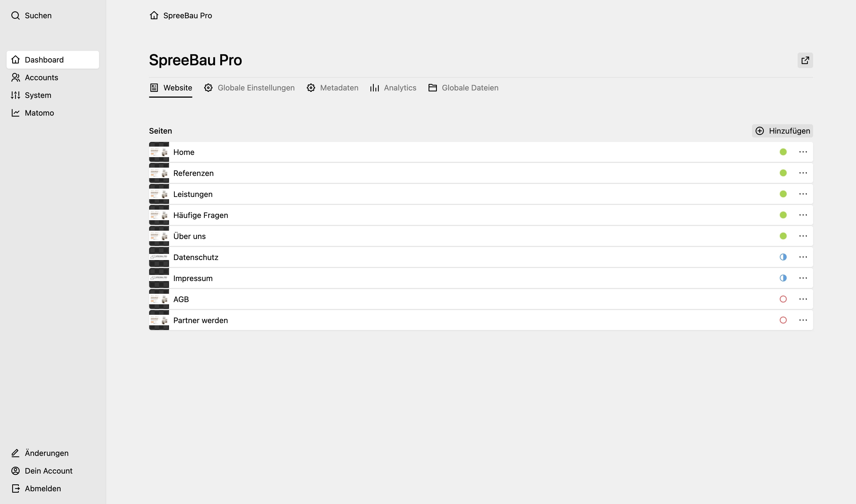Screen dimensions: 856x504
Task: Click the System sliders icon
Action: coord(15,95)
